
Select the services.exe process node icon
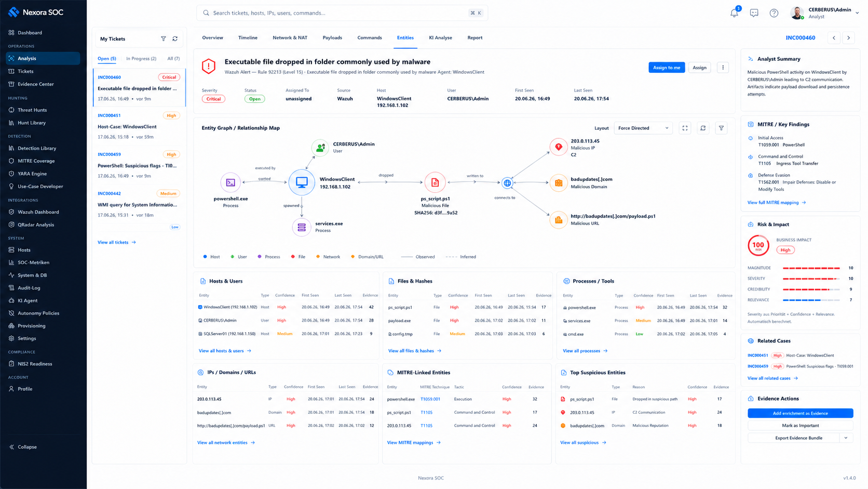[302, 228]
